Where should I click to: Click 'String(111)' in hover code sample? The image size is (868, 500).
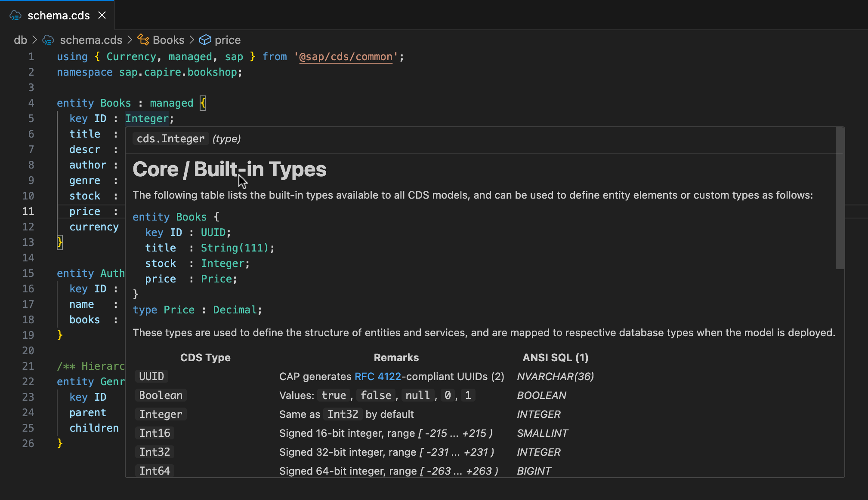(235, 248)
